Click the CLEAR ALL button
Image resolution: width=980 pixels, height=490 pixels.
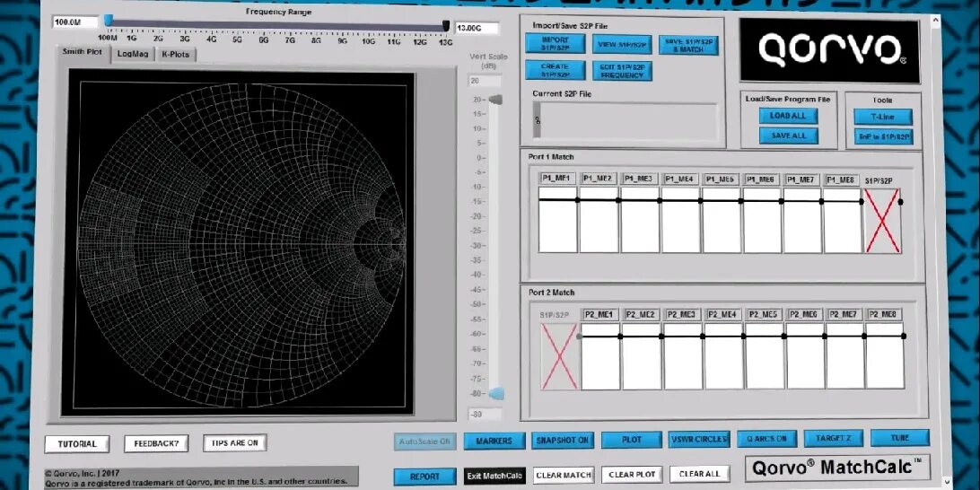(699, 474)
